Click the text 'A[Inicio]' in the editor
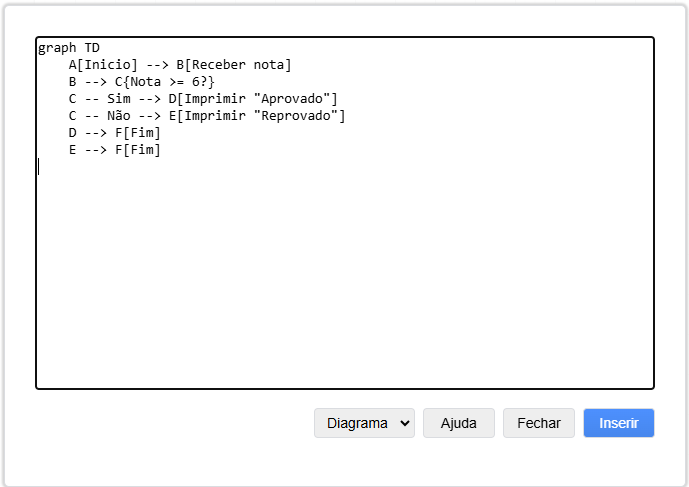This screenshot has width=689, height=487. click(103, 65)
